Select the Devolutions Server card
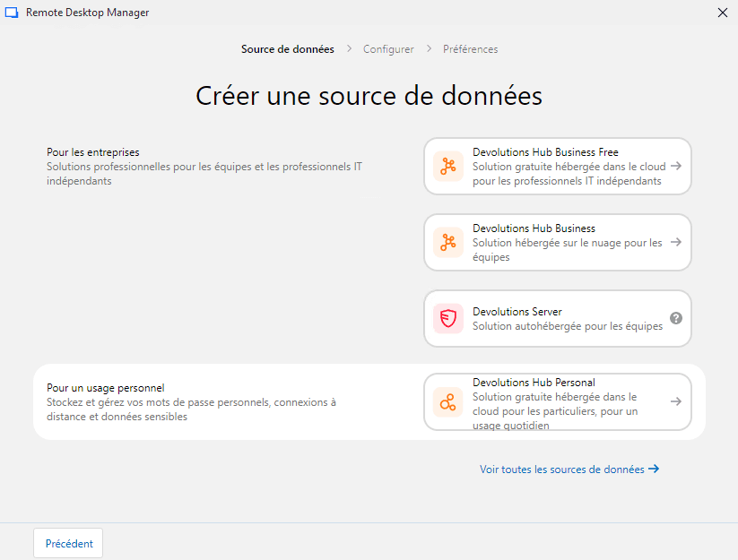 tap(557, 318)
